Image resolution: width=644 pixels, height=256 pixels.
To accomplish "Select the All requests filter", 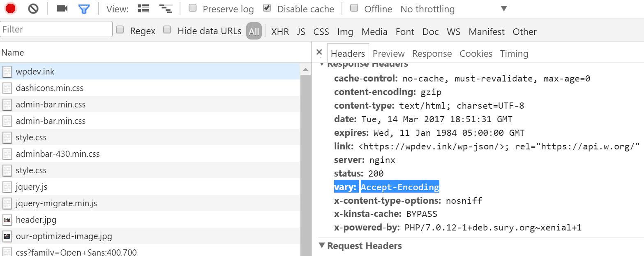I will pos(254,31).
